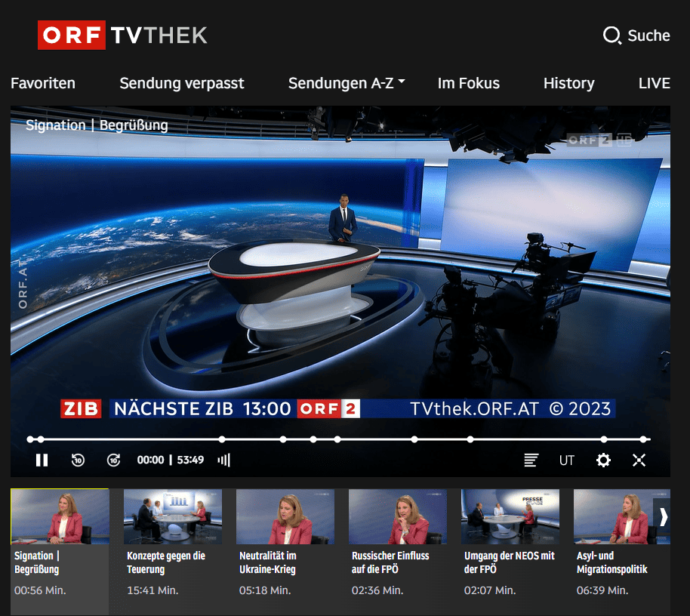Open player settings gear

tap(603, 460)
